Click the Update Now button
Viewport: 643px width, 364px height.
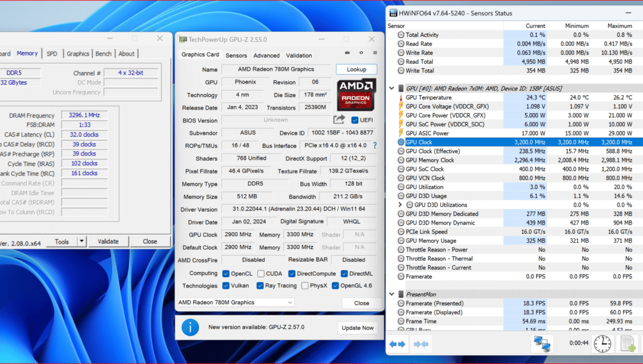pos(358,328)
